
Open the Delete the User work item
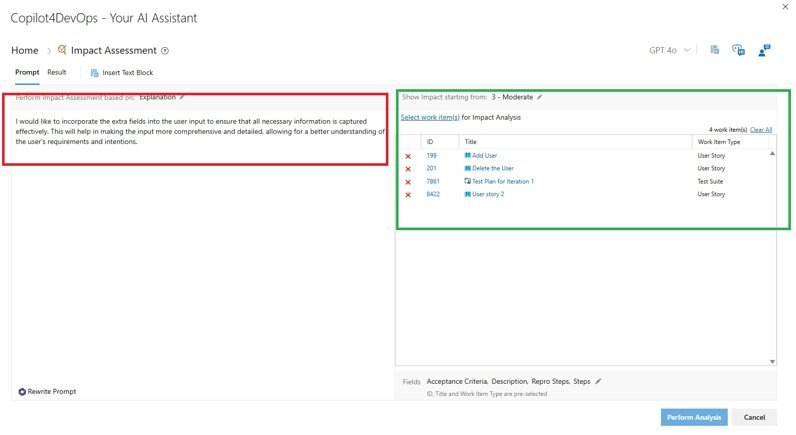(492, 168)
